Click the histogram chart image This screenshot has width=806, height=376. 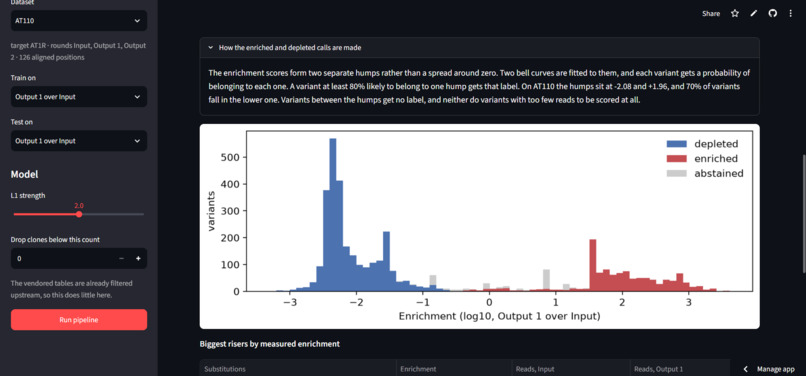pyautogui.click(x=479, y=226)
